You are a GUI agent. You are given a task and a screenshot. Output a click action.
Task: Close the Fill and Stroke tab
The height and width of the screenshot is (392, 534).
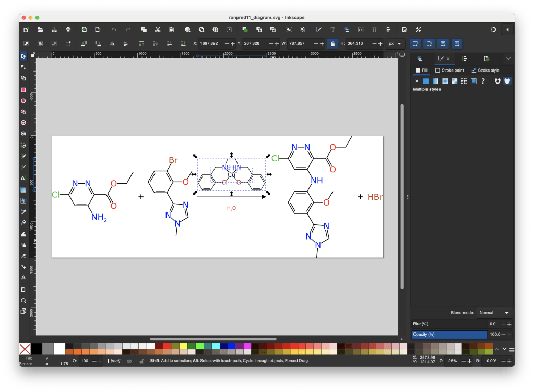click(448, 58)
